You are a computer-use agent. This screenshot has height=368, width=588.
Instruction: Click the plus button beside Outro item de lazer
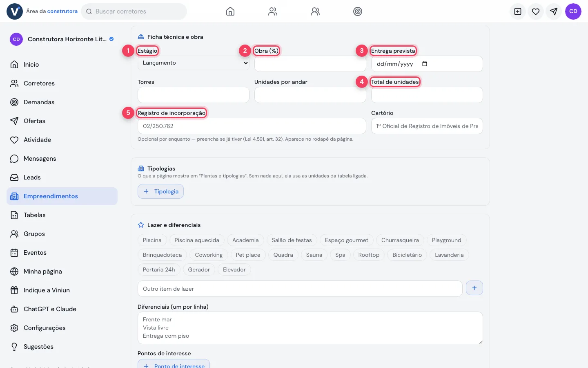(x=474, y=288)
